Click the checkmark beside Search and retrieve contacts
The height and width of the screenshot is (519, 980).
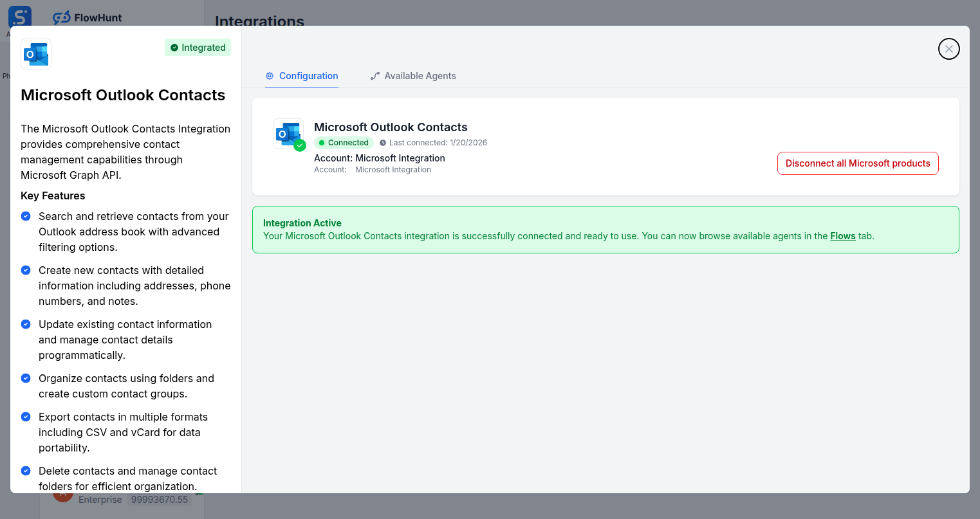25,216
